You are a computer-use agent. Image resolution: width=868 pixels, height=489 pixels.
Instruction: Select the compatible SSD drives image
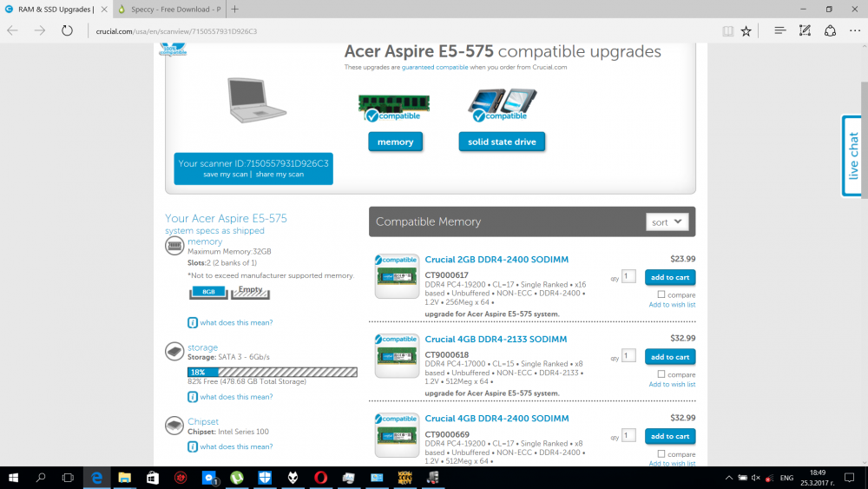pyautogui.click(x=502, y=105)
